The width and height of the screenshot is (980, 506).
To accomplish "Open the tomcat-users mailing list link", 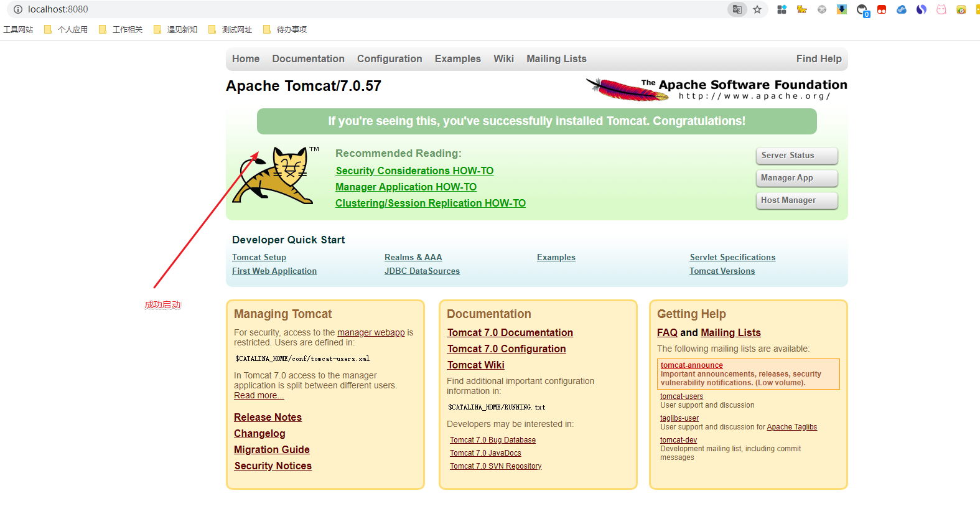I will (681, 397).
